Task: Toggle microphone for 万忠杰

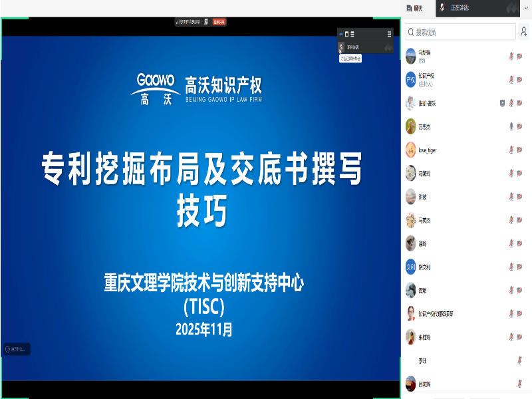Action: pos(511,126)
